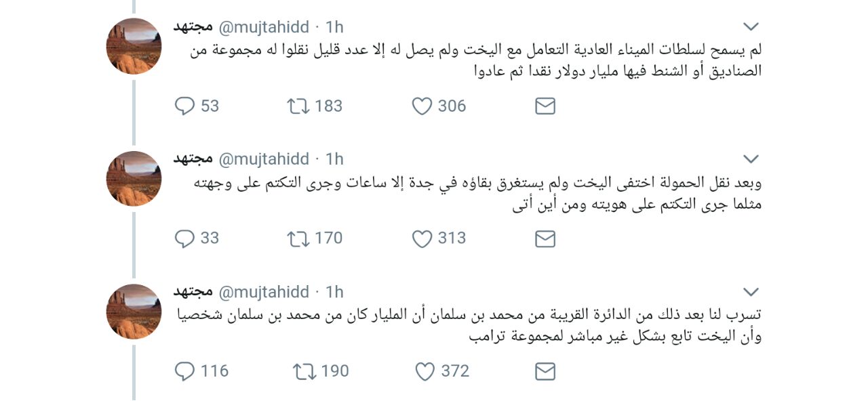Click the 1h timestamp on the second tweet
868x403 pixels.
coord(334,159)
